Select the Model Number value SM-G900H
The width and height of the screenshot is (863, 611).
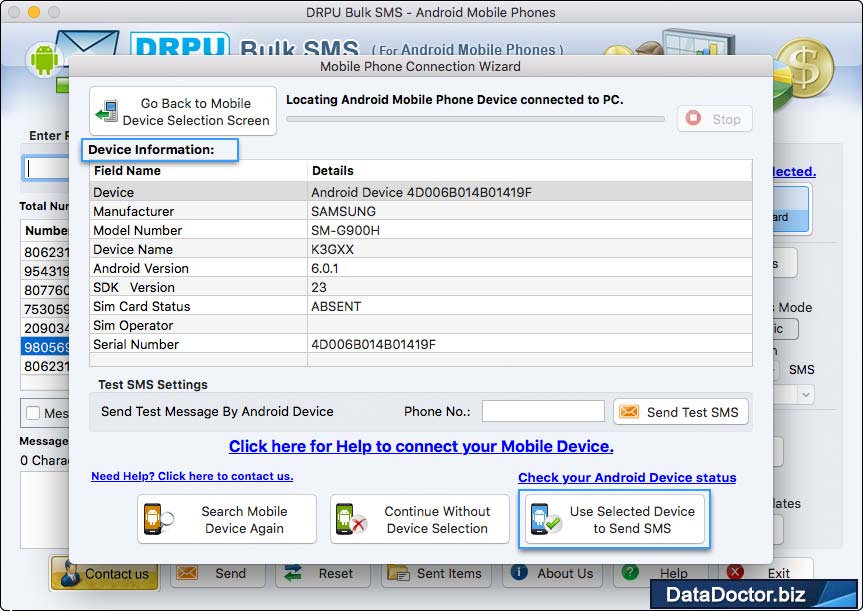point(345,230)
